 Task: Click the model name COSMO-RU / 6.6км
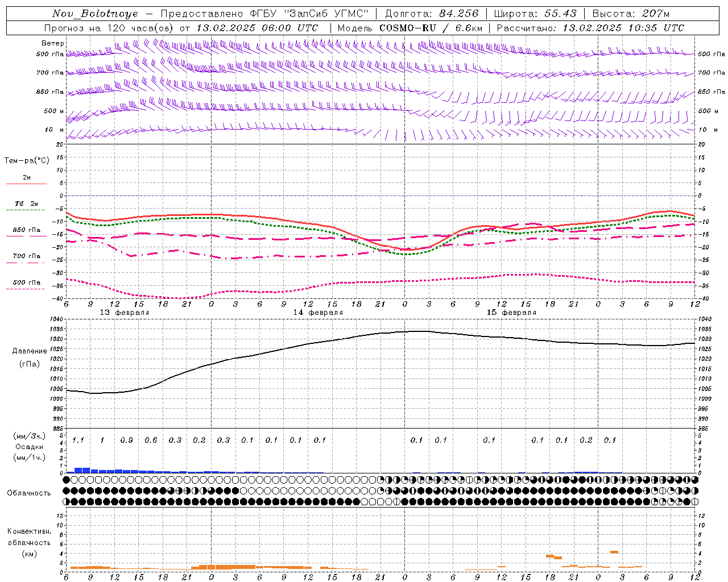tap(431, 28)
